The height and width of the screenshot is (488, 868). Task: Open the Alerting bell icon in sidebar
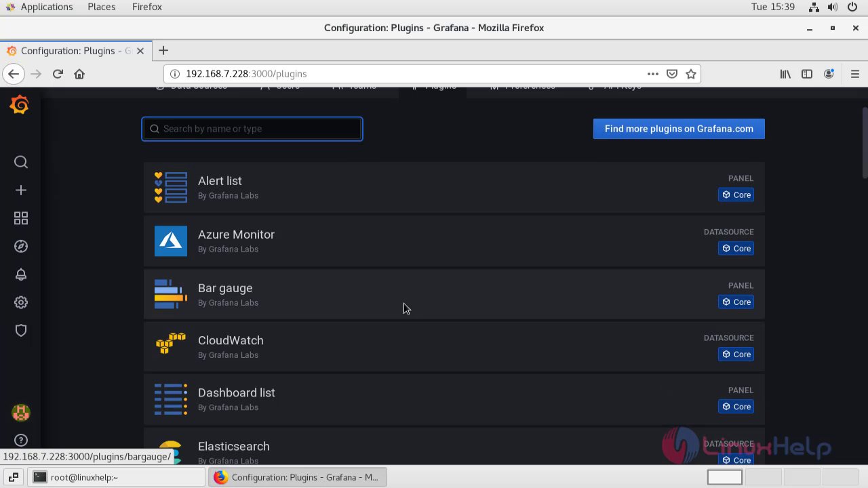click(21, 274)
